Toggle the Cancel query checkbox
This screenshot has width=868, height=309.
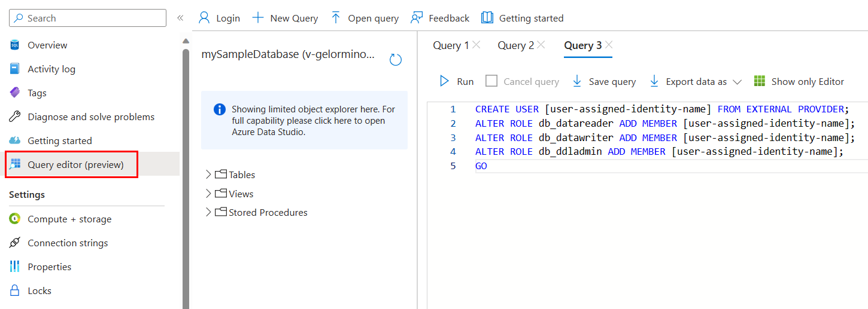coord(491,81)
